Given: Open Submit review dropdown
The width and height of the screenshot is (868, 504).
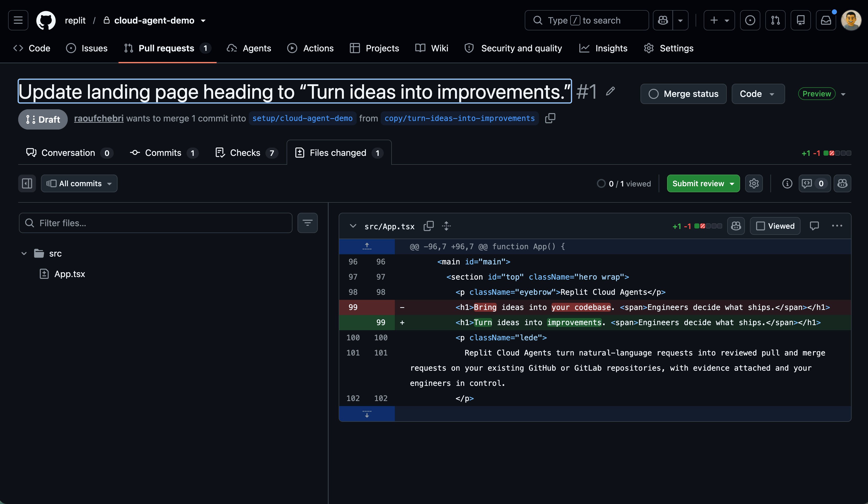Looking at the screenshot, I should point(703,183).
